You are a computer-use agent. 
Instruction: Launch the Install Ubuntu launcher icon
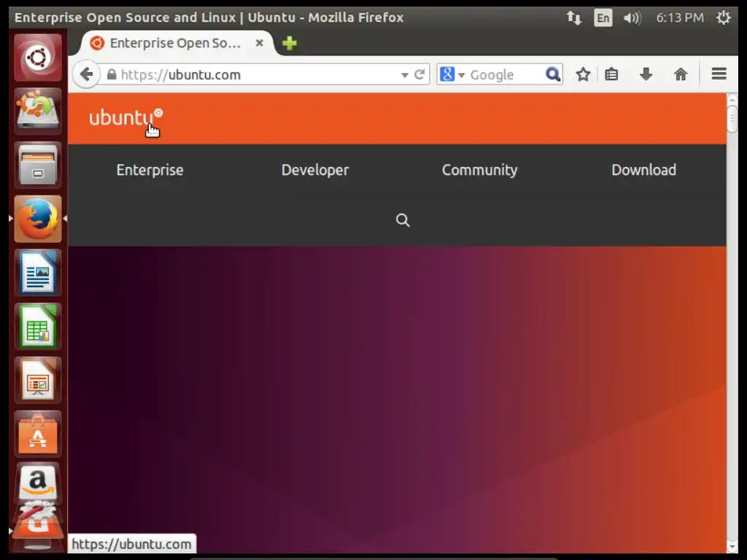[x=38, y=112]
